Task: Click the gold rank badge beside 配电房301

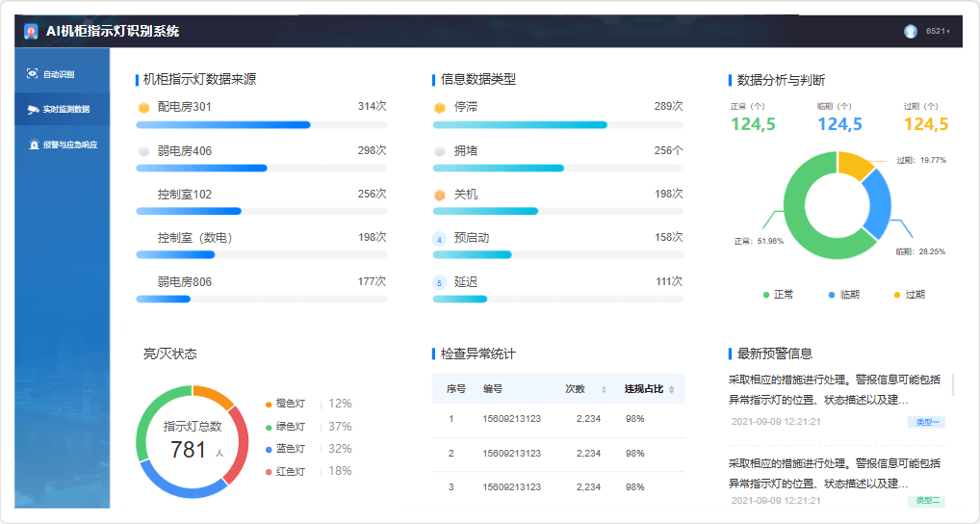Action: [144, 107]
